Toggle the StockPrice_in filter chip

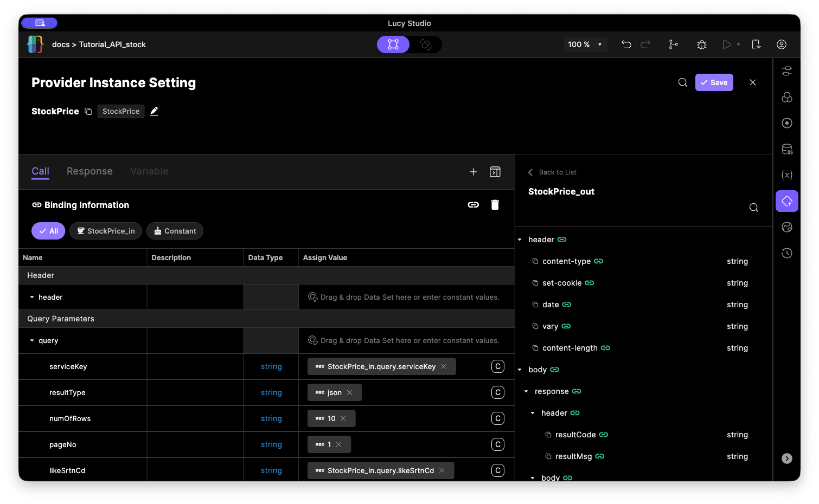[x=106, y=231]
